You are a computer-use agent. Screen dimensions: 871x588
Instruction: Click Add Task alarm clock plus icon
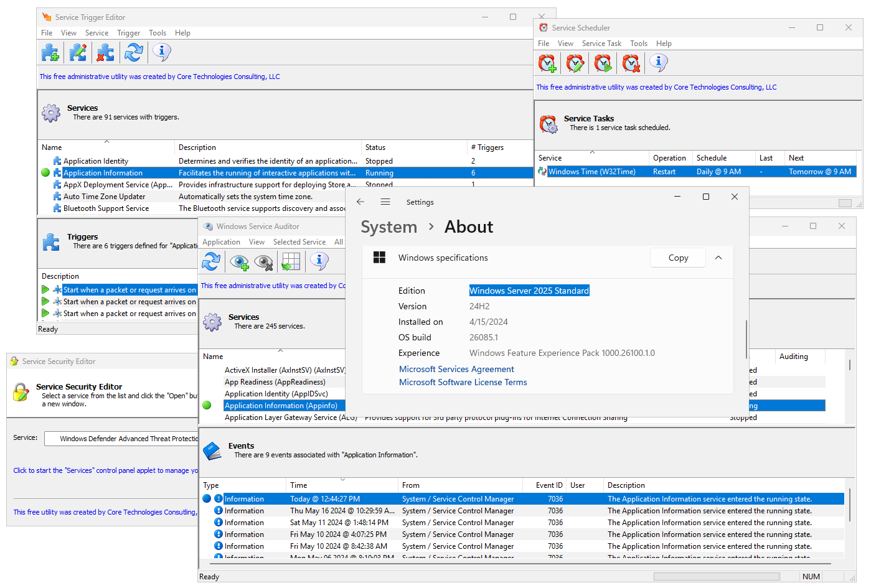coord(547,63)
